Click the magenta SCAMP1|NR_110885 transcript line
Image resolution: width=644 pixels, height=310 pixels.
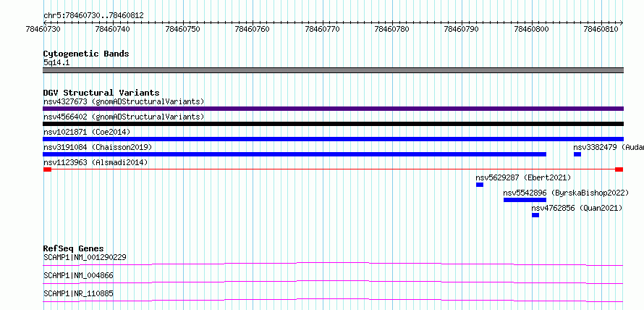coord(333,300)
